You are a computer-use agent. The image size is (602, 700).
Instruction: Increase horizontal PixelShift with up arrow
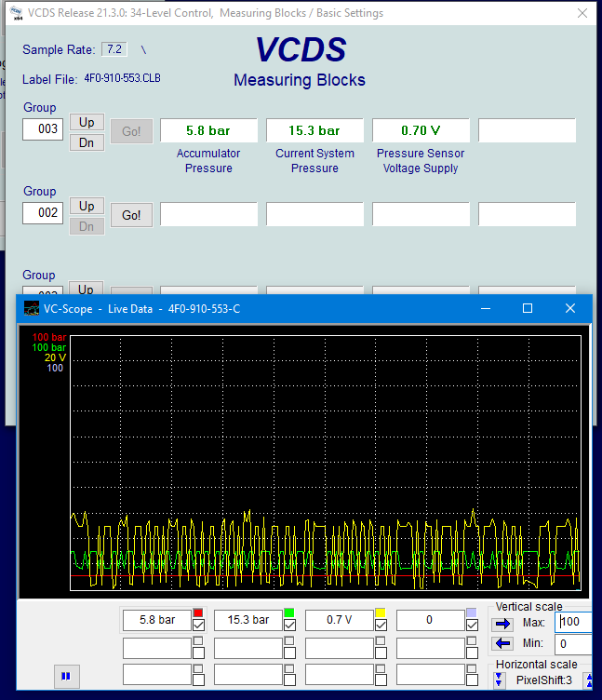click(x=590, y=680)
